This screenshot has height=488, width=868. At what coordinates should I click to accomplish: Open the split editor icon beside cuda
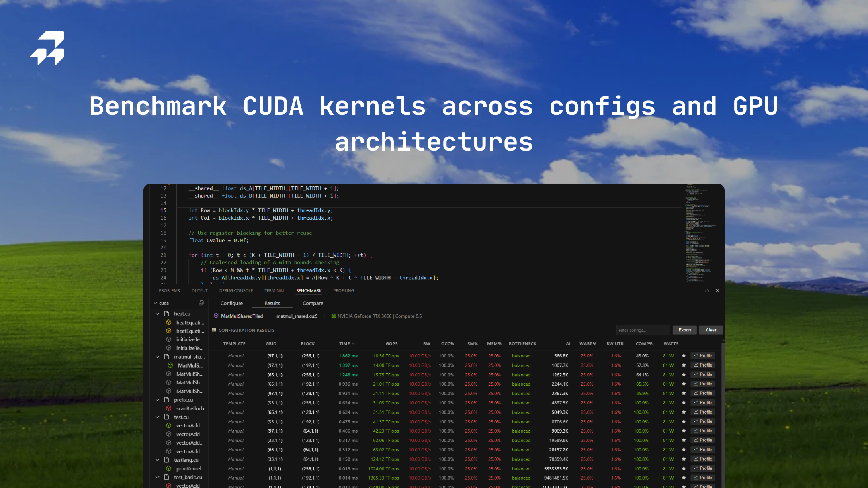click(200, 303)
